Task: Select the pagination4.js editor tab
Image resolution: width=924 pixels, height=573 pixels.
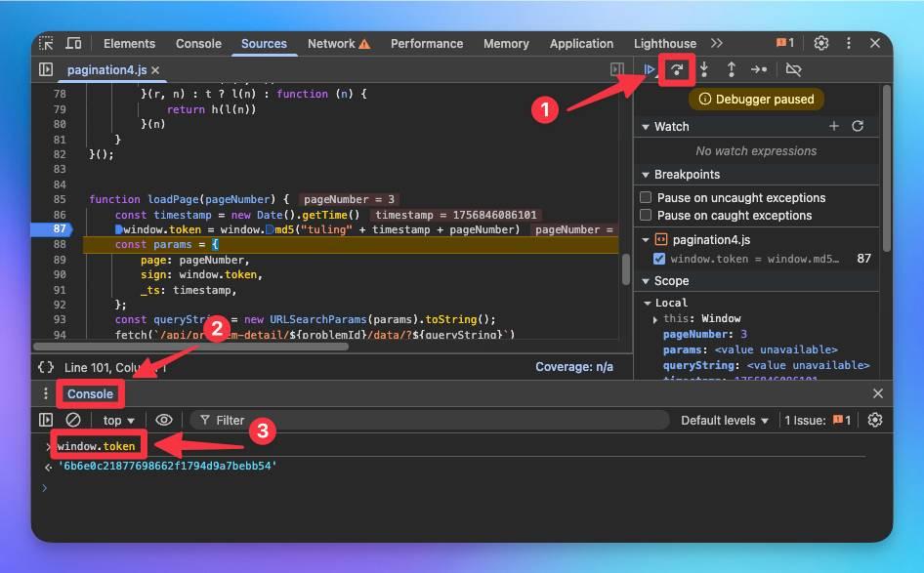Action: (106, 70)
